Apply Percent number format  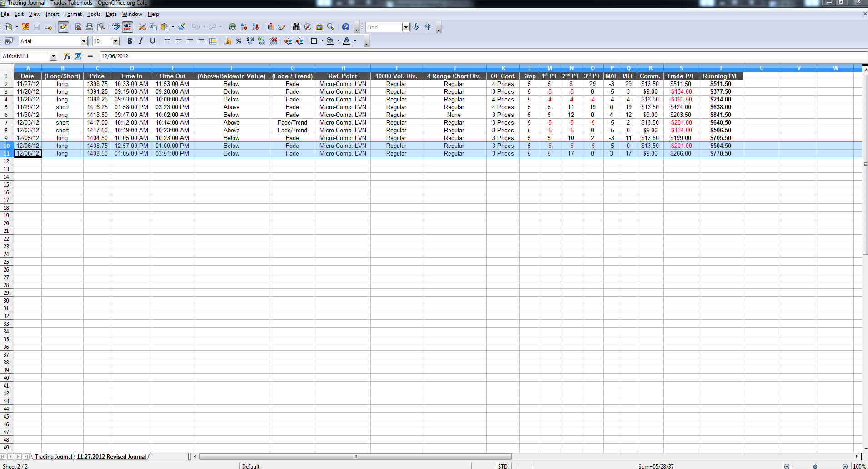click(x=239, y=41)
